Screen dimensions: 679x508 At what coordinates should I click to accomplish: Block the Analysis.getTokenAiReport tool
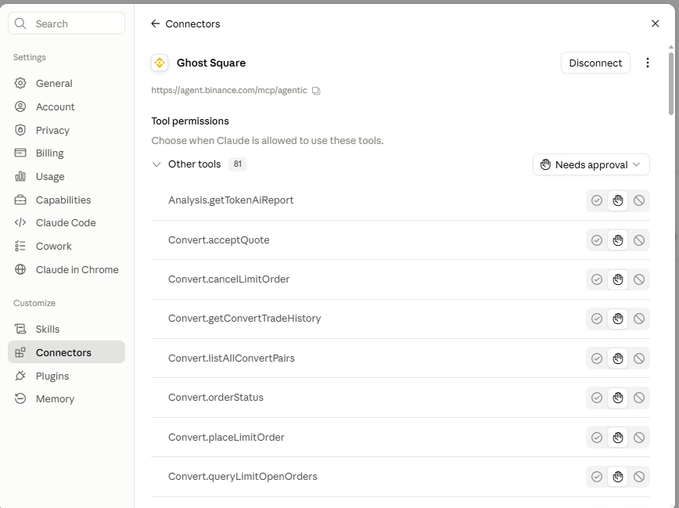[x=639, y=201]
